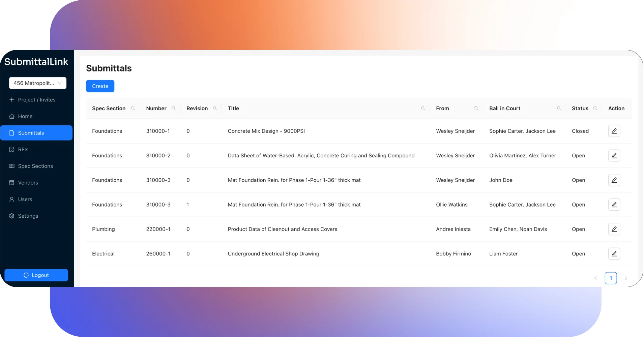Screen dimensions: 644x337
Task: Click number cell "260000-1"
Action: tap(158, 254)
